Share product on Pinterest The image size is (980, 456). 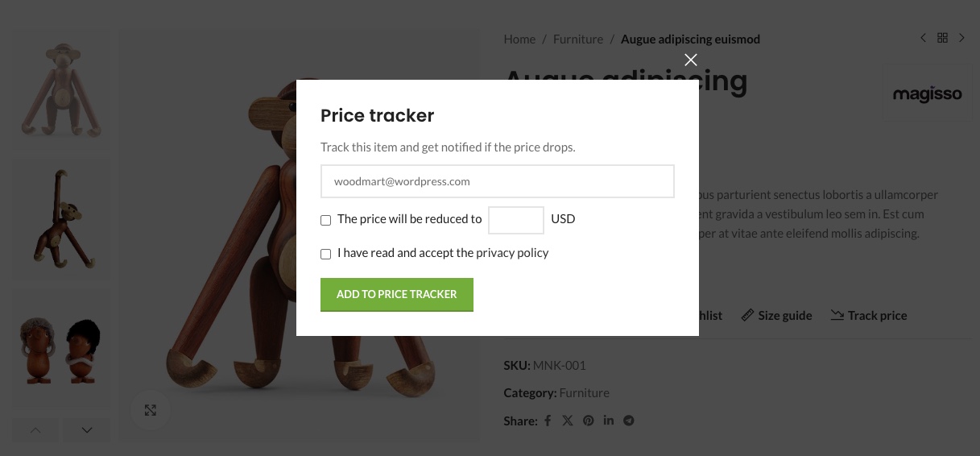click(x=589, y=421)
